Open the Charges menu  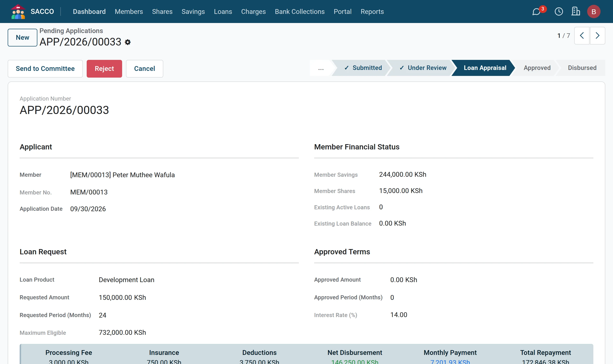253,11
